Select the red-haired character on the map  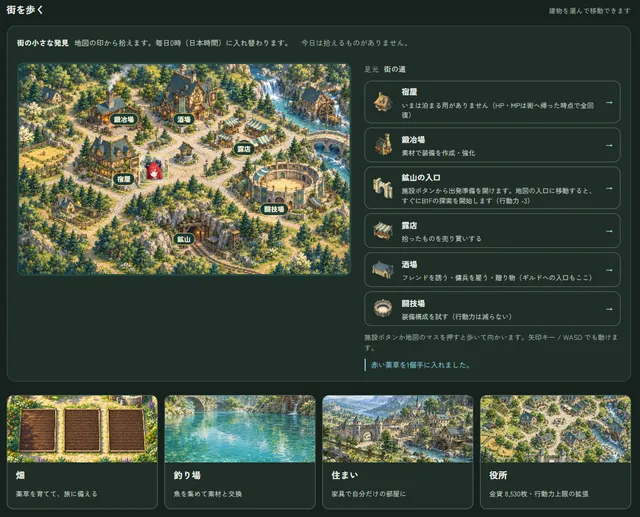[155, 170]
